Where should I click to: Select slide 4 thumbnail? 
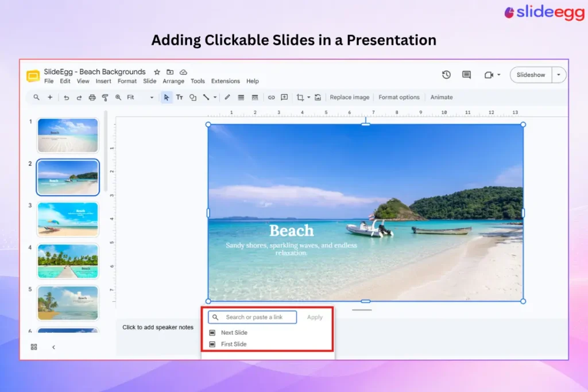(68, 261)
